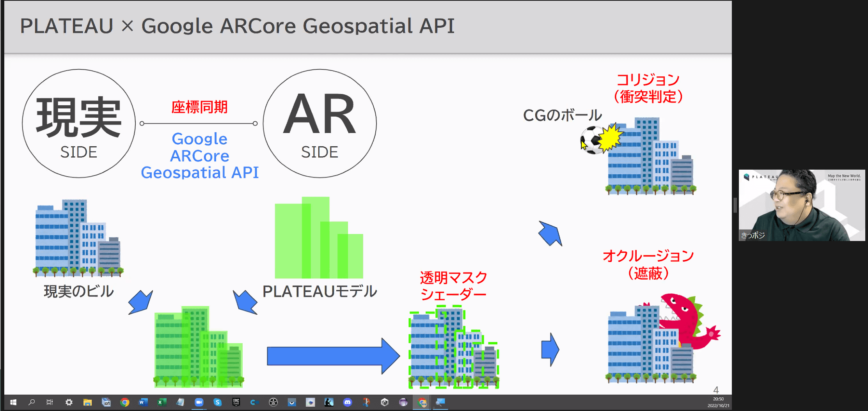Launch the Epic Games launcher icon
The width and height of the screenshot is (868, 411).
coord(236,402)
